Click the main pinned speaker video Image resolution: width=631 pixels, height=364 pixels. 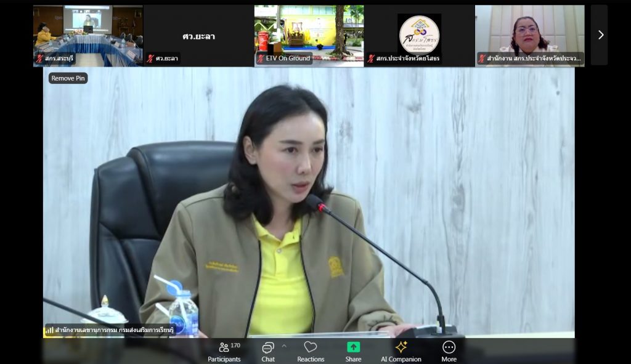[x=308, y=203]
